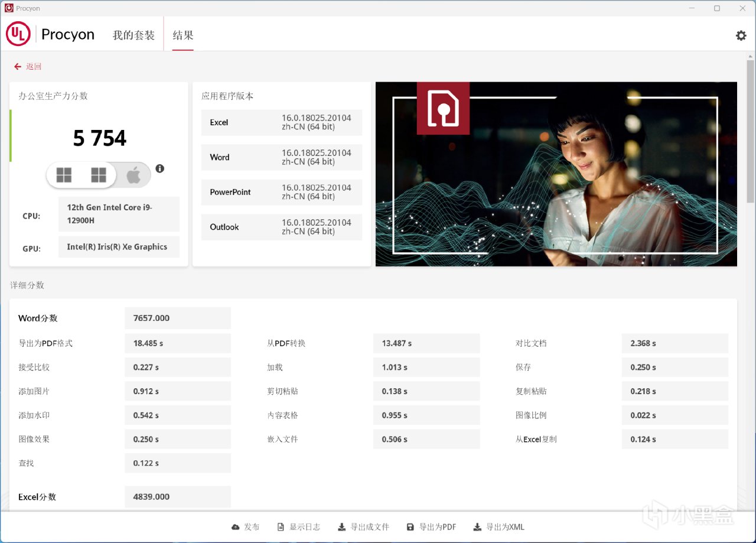This screenshot has height=543, width=756.
Task: Click the office worker banner image
Action: [556, 174]
